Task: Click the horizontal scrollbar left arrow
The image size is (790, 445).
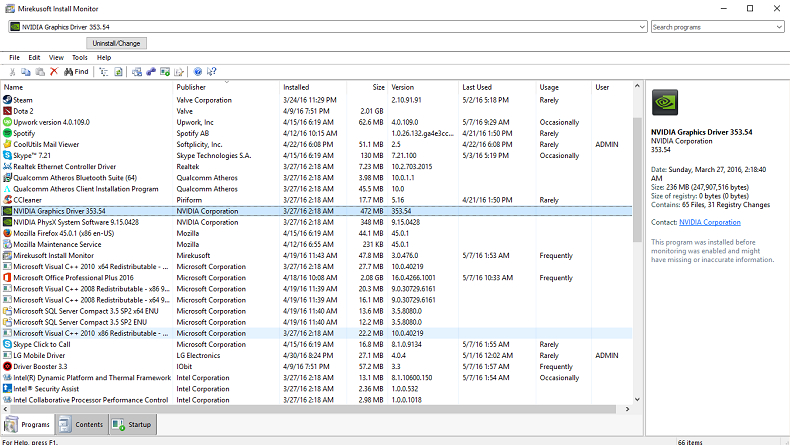Action: click(6, 409)
